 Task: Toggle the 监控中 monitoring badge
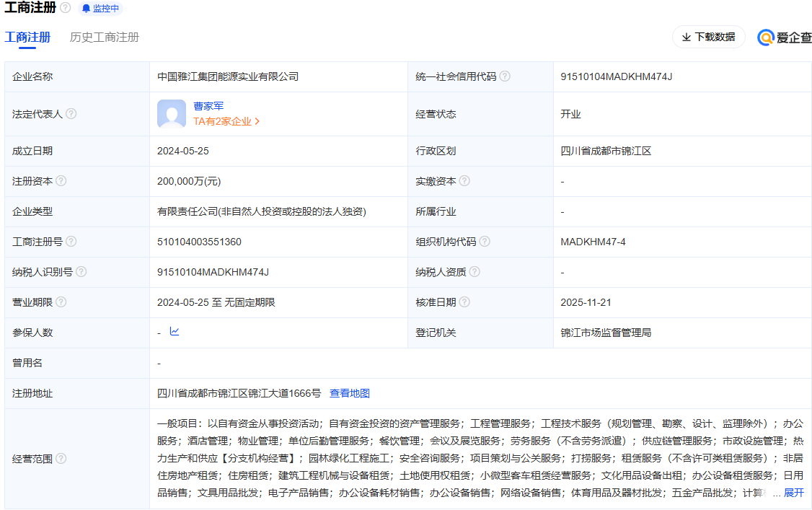click(x=100, y=9)
